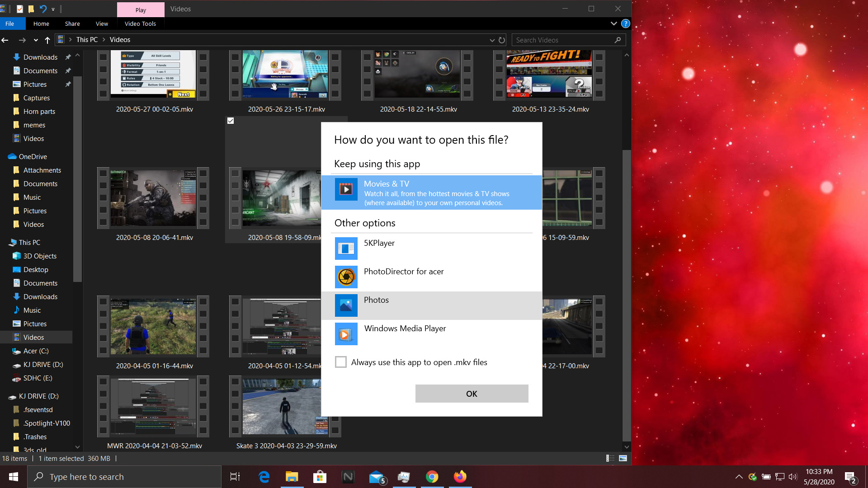Choose Windows Media Player icon
The image size is (868, 488).
click(x=346, y=334)
